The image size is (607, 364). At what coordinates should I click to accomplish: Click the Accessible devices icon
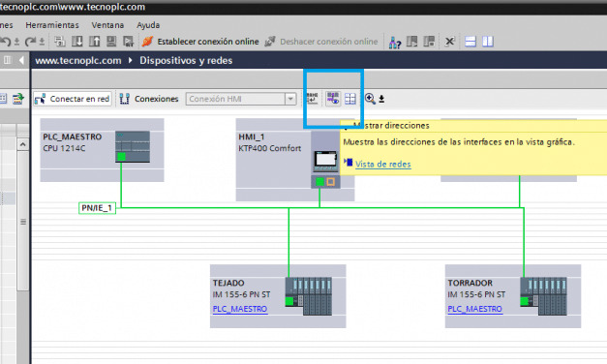[x=395, y=42]
